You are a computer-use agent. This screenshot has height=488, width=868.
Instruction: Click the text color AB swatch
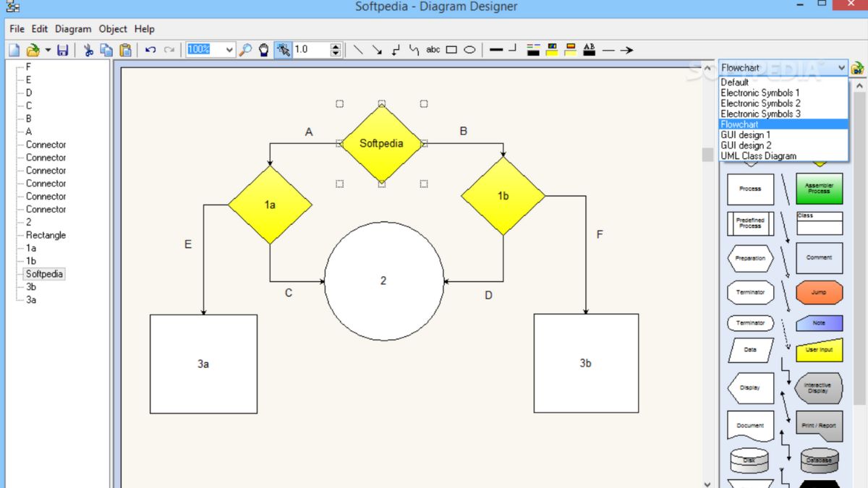[589, 50]
